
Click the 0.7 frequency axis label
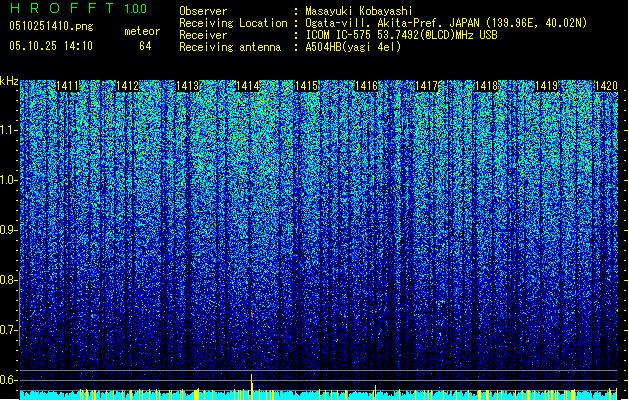(x=8, y=330)
